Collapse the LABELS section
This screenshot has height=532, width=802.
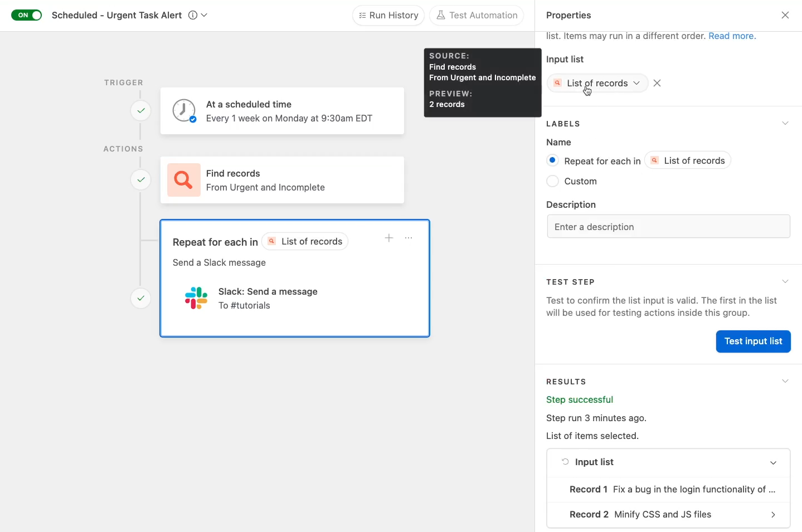(x=785, y=123)
